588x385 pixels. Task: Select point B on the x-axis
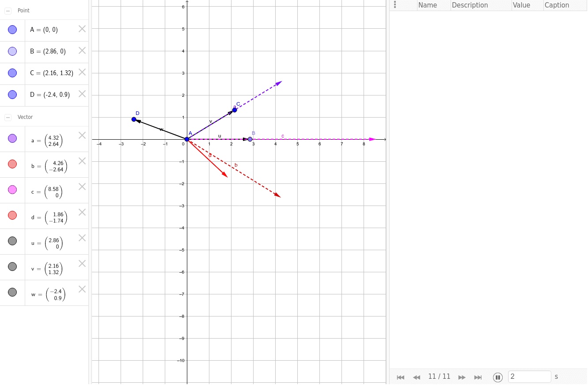tap(250, 139)
